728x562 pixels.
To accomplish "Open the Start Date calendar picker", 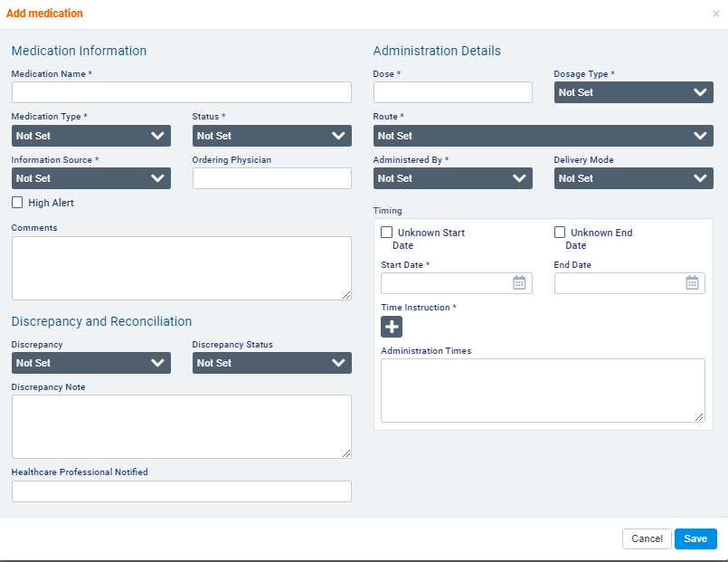I will point(519,283).
